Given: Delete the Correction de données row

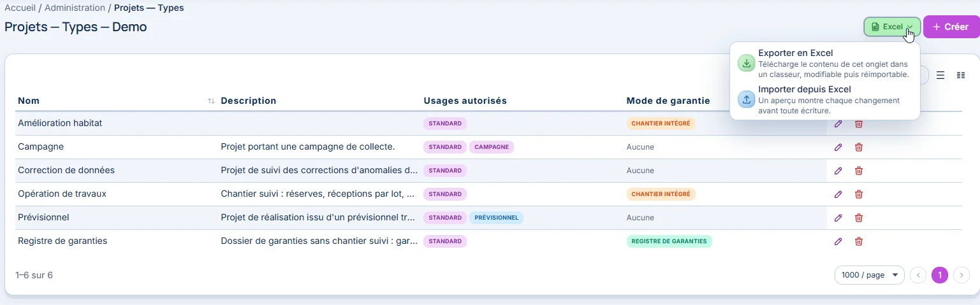Looking at the screenshot, I should 859,171.
